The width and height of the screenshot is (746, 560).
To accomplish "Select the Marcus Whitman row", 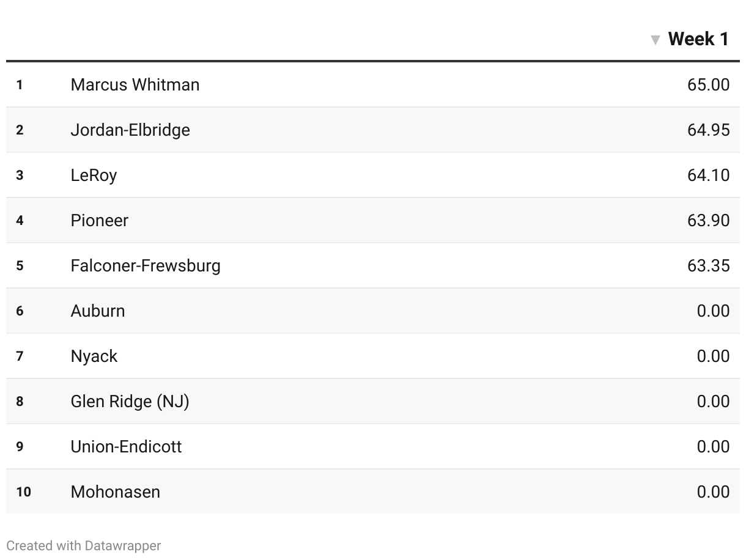I will click(373, 84).
